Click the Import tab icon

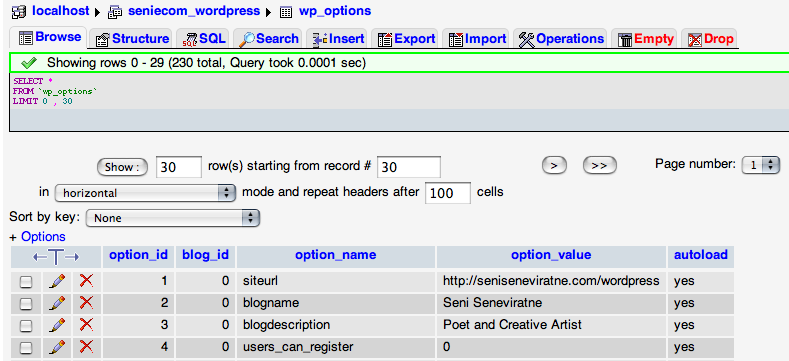point(456,40)
